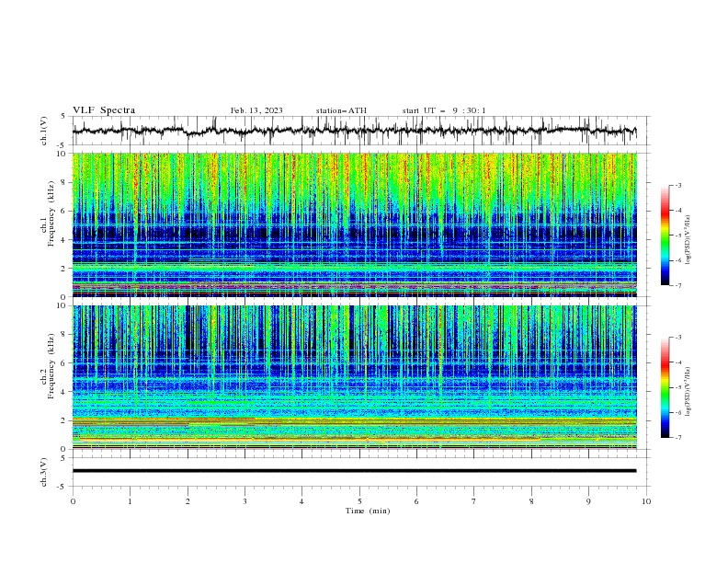Click the "2" kHz tick on ch.1 axis
Viewport: 728px width, 563px height.
(x=65, y=268)
